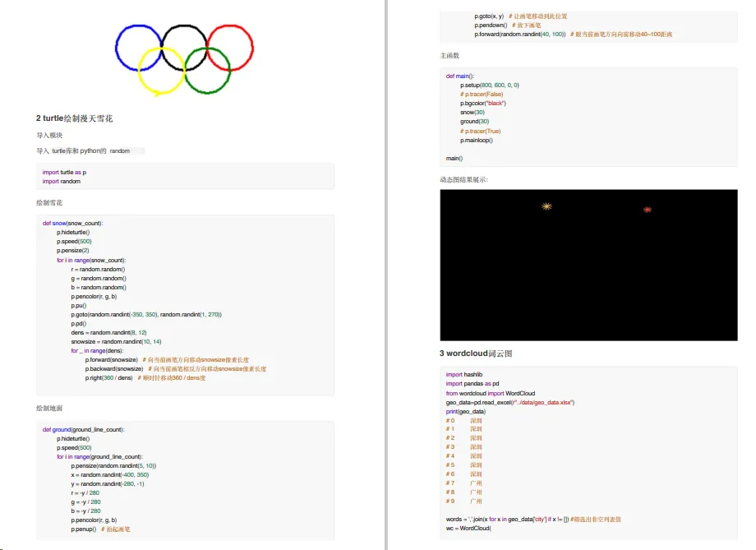
Task: Click "p.setup(800, 600, 0, 0)"
Action: 490,85
